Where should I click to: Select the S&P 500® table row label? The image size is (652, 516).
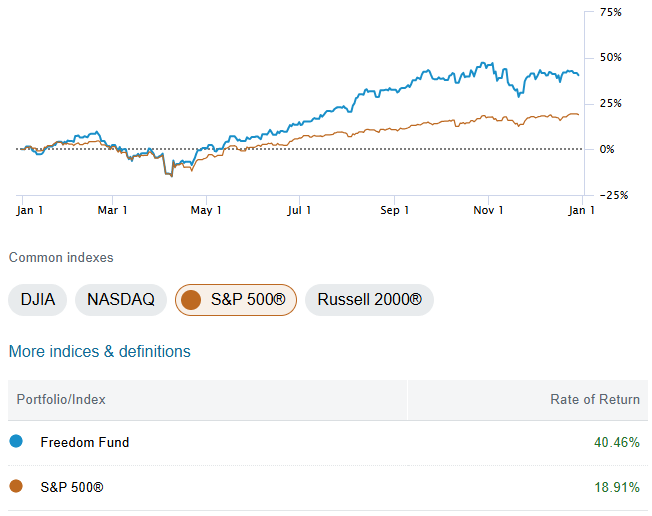tap(72, 487)
